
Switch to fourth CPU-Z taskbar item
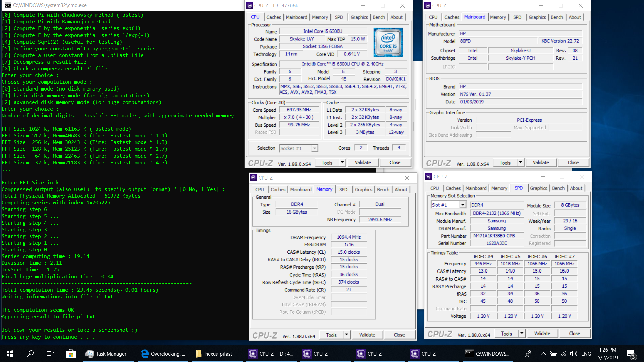click(x=433, y=354)
